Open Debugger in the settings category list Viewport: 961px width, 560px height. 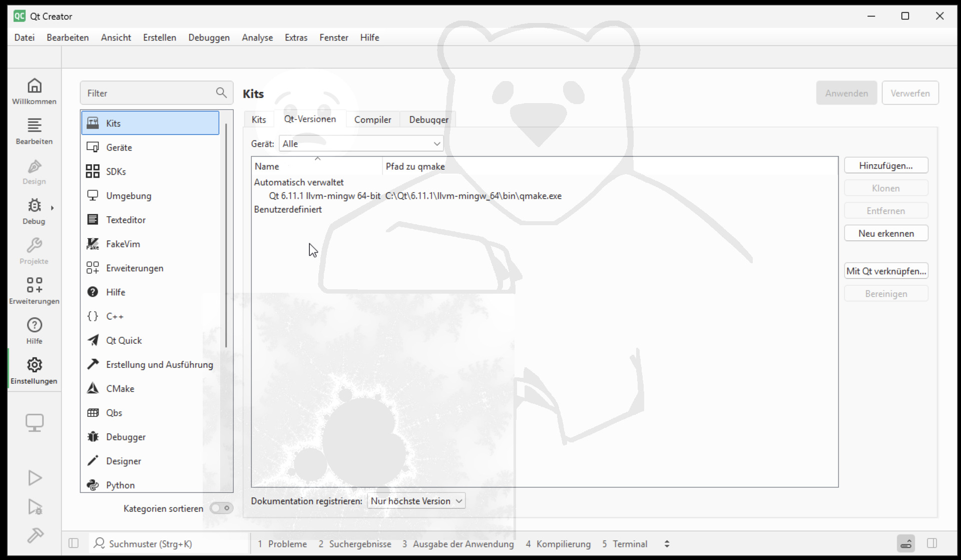[x=150, y=437]
